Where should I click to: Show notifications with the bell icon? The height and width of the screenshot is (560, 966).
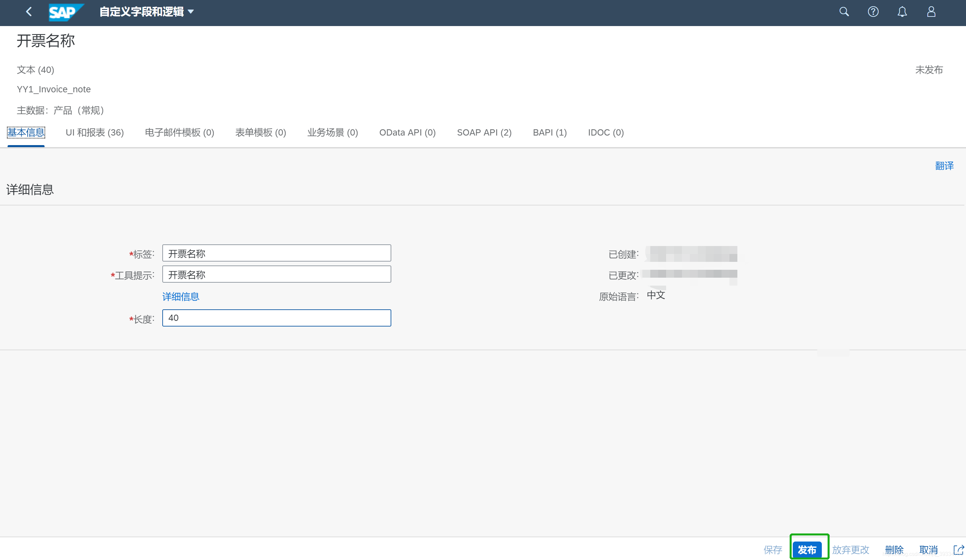pos(902,12)
